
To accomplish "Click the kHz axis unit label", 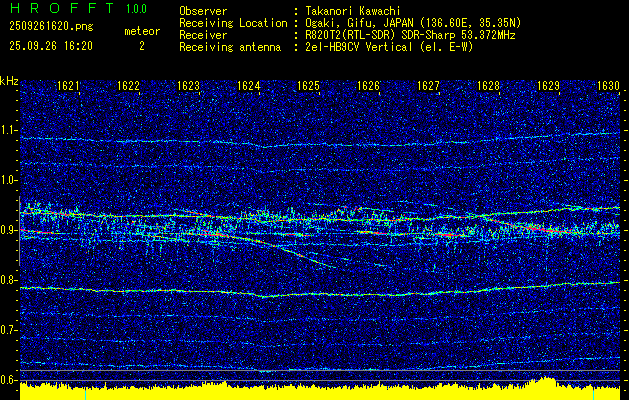I will 9,81.
